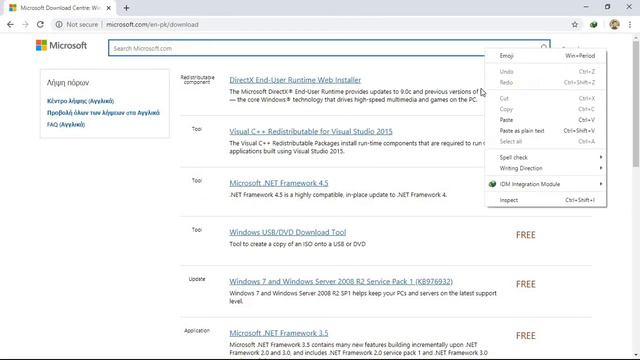Screen dimensions: 640x360
Task: Click the IDM Integration Module icon in menu
Action: click(492, 184)
